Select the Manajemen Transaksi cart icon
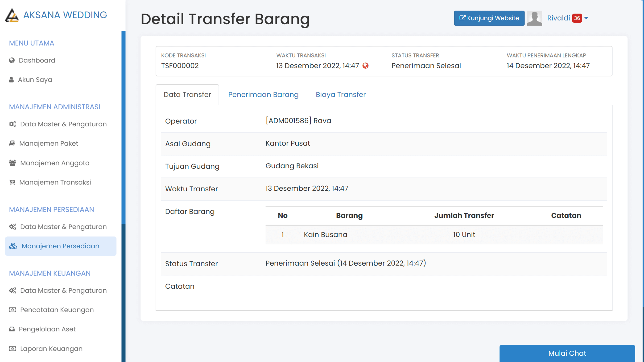The width and height of the screenshot is (644, 362). [x=12, y=182]
